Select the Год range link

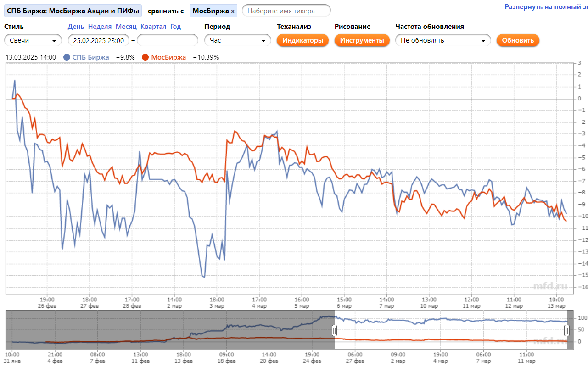[x=175, y=27]
